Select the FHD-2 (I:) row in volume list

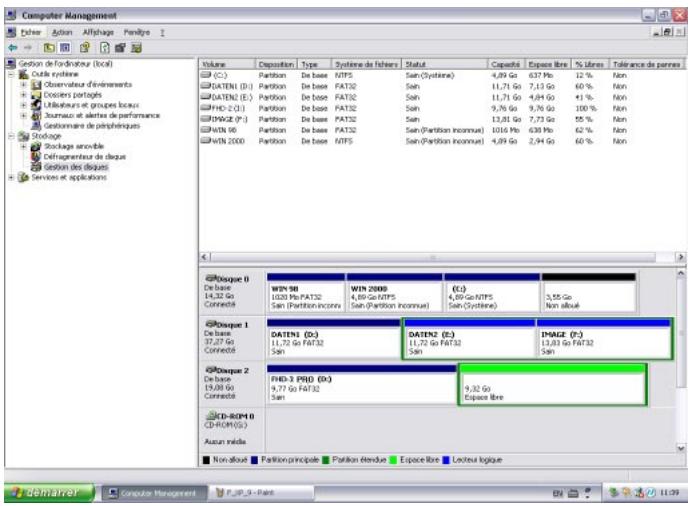[442, 108]
